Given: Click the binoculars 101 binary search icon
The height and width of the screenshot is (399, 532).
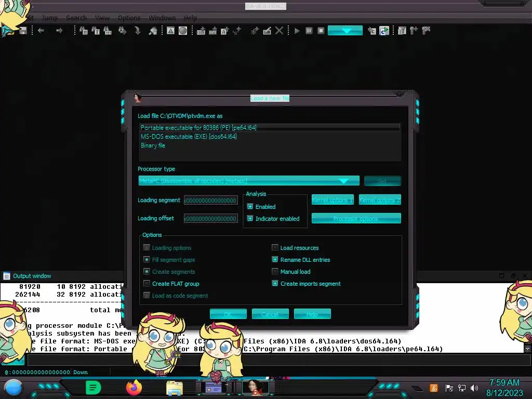Looking at the screenshot, I should point(108,31).
